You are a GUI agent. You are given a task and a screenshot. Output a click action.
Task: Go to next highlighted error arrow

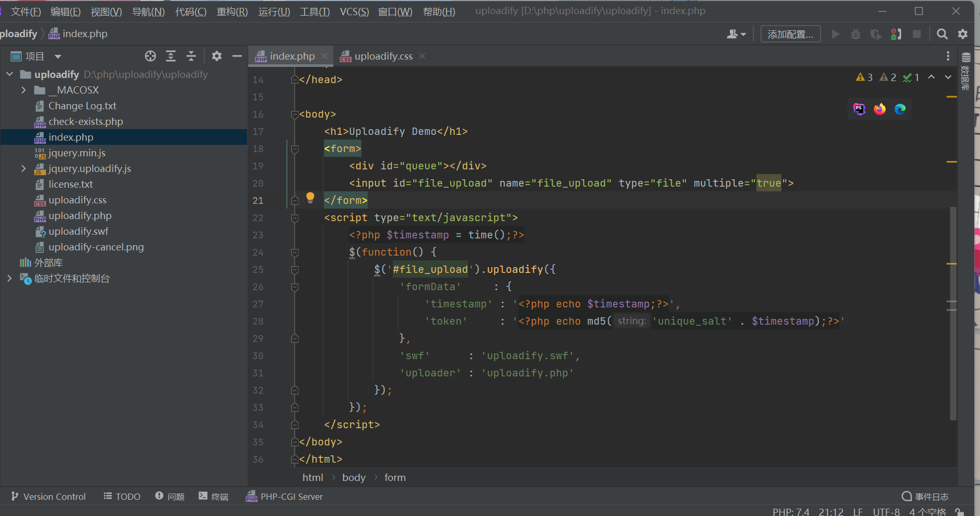[948, 77]
